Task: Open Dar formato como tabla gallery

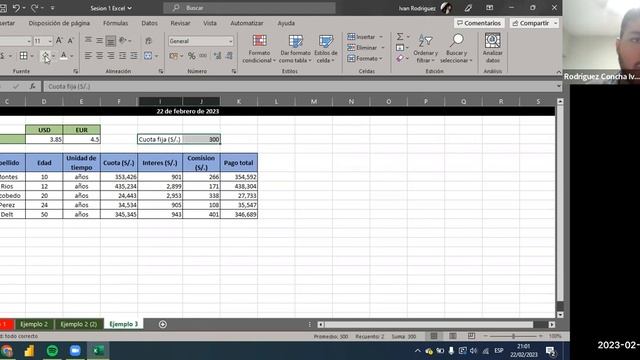Action: 295,49
